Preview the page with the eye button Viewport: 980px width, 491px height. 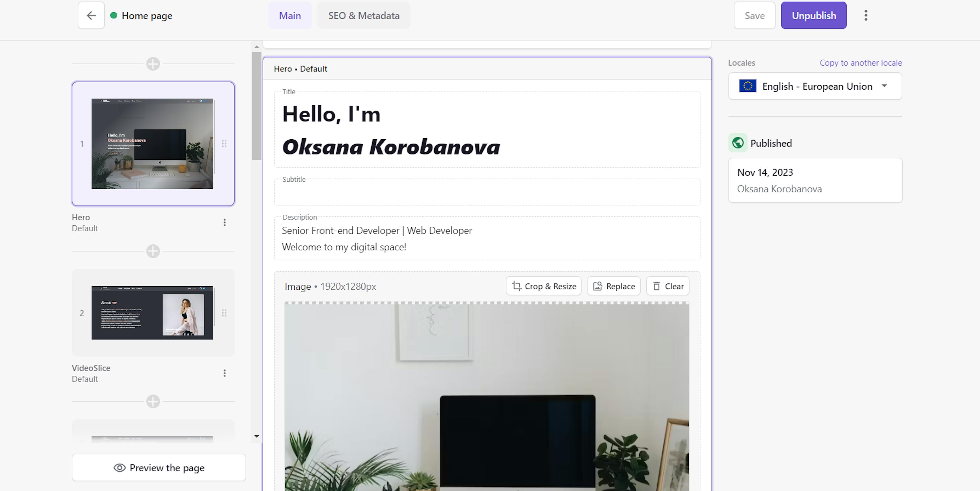pos(159,468)
